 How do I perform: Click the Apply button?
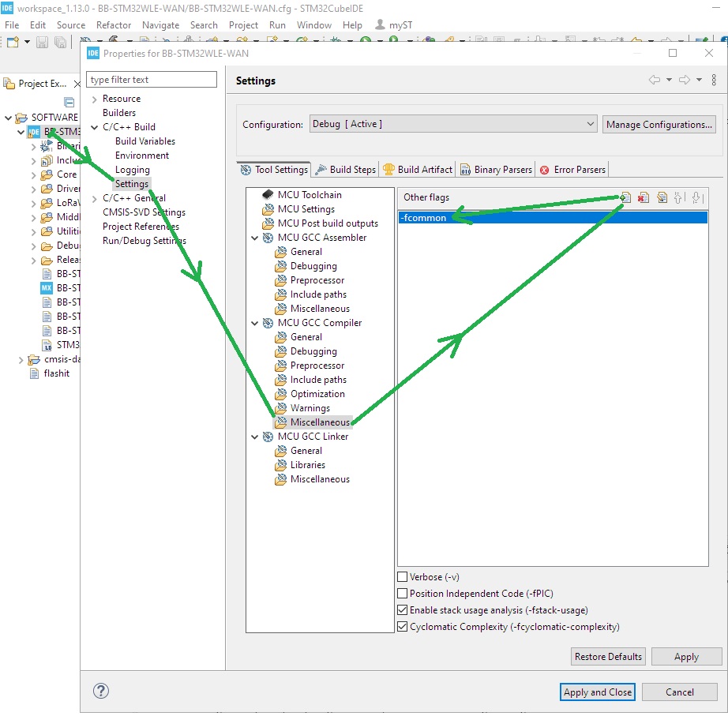click(x=686, y=657)
